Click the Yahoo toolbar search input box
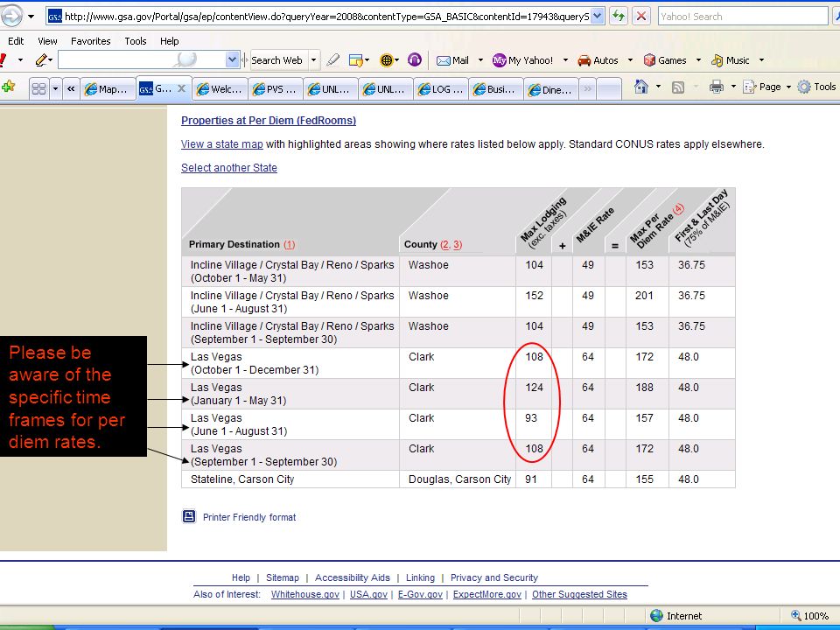 click(x=142, y=60)
